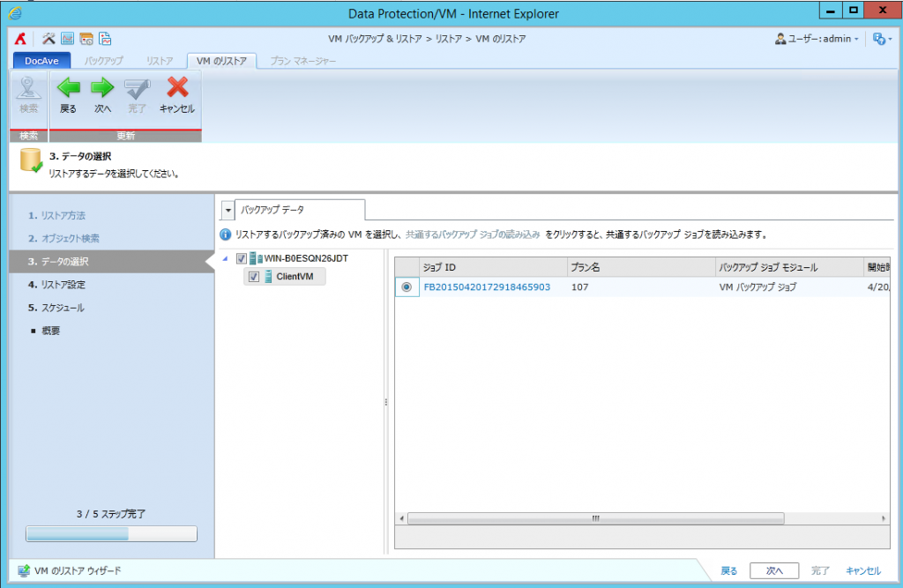Click the プラン名 column header
This screenshot has height=588, width=903.
(x=641, y=267)
